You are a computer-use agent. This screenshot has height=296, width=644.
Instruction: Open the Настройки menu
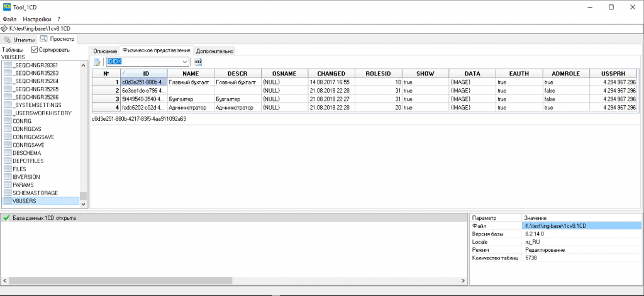[x=38, y=20]
